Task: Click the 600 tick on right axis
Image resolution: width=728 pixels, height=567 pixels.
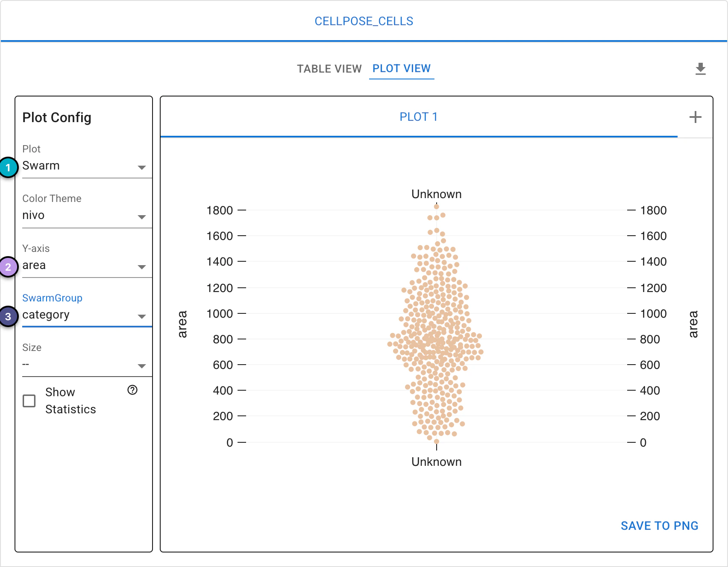Action: point(650,365)
